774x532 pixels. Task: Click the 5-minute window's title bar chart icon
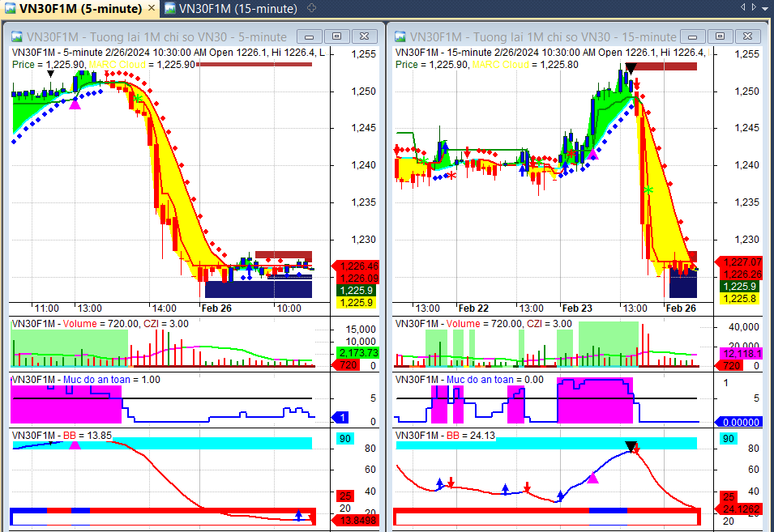pos(16,37)
